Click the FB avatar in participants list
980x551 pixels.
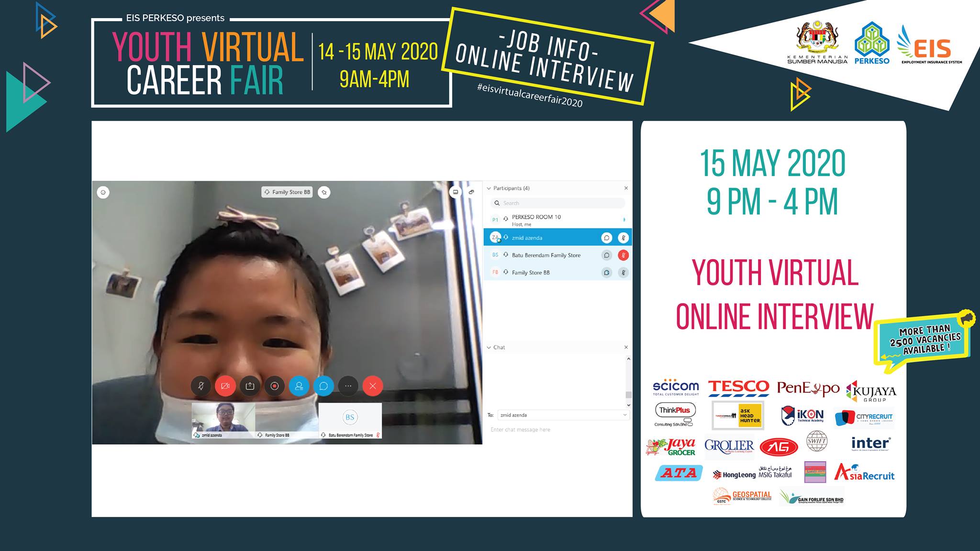[495, 273]
